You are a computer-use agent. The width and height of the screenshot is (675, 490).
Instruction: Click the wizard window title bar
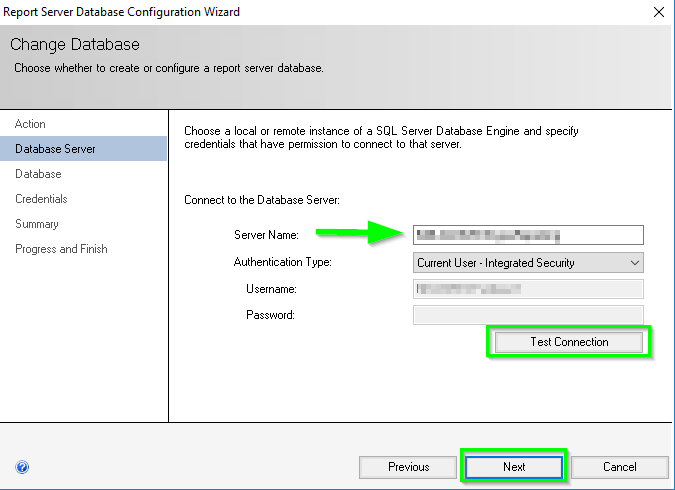pos(300,12)
